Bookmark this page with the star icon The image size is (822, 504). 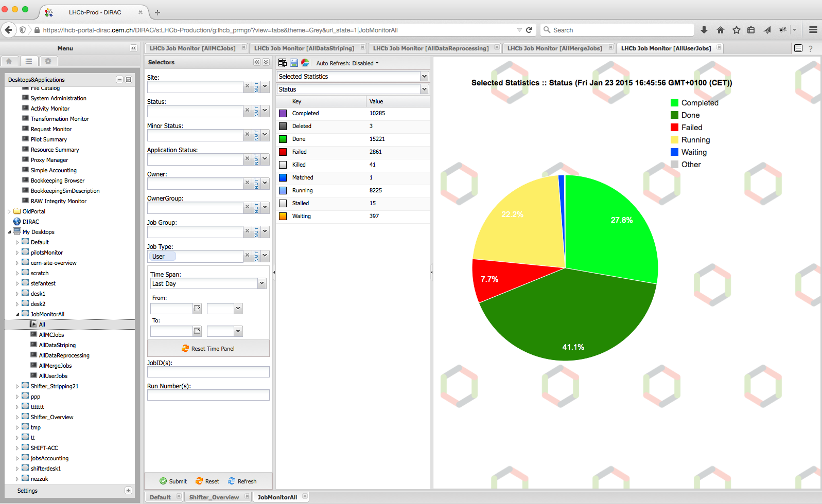[737, 30]
